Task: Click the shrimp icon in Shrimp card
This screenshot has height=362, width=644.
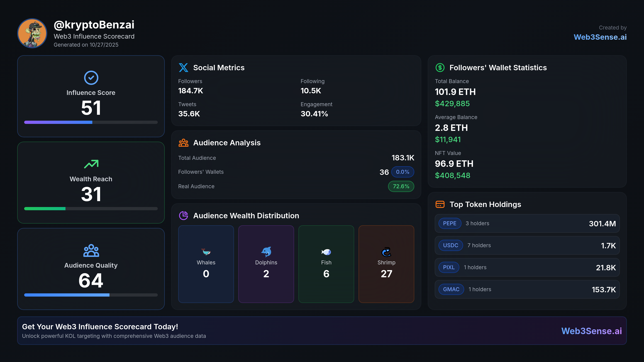Action: pos(386,252)
